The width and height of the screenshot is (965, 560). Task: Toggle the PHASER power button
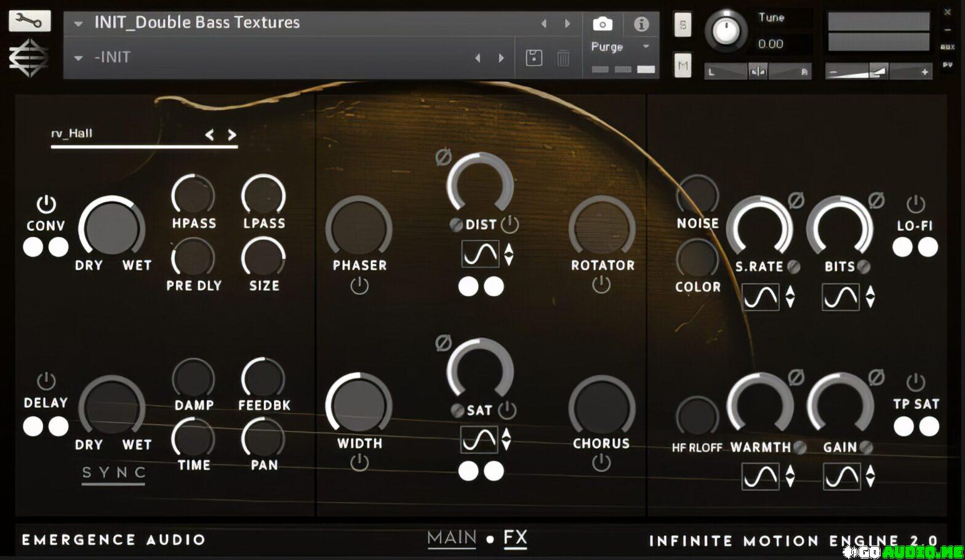coord(359,285)
